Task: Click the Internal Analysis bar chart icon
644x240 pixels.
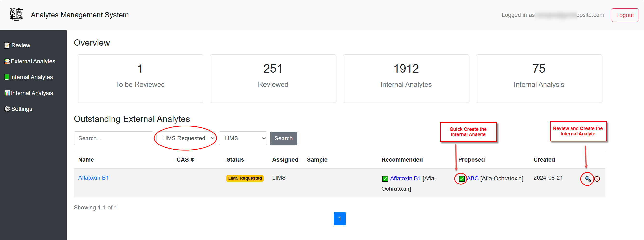Action: [x=7, y=93]
